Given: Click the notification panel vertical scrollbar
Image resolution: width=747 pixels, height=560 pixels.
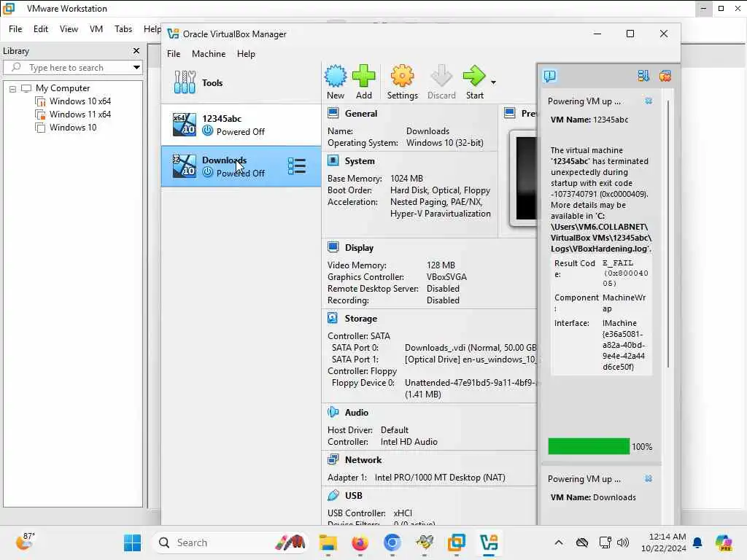Looking at the screenshot, I should [x=668, y=233].
